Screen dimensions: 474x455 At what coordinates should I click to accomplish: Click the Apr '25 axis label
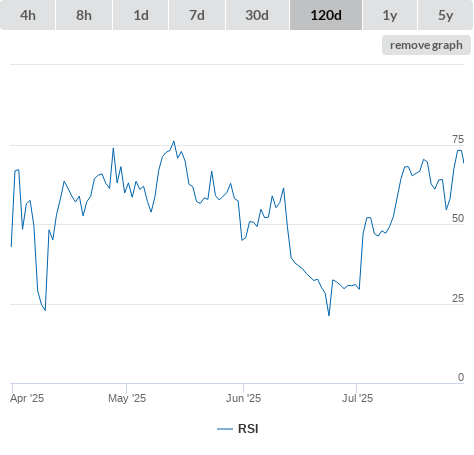27,398
